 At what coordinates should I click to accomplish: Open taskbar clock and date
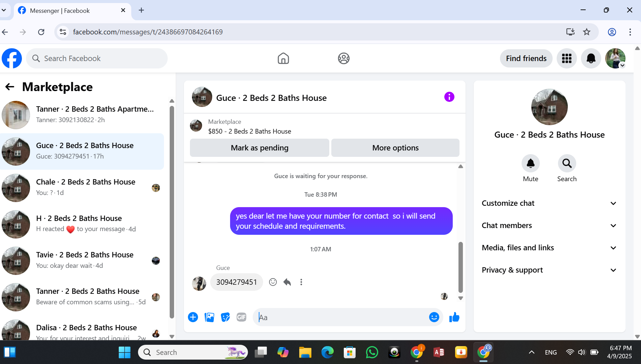(620, 352)
